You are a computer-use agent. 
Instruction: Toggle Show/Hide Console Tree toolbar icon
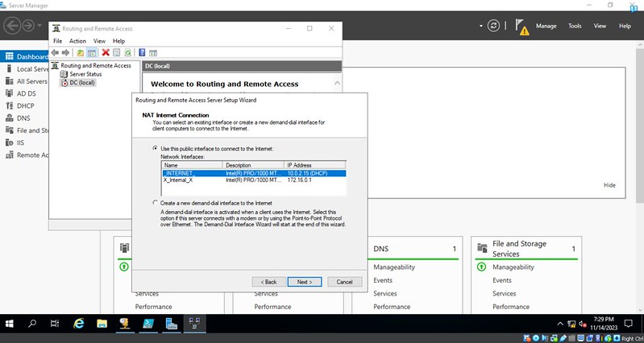point(92,52)
